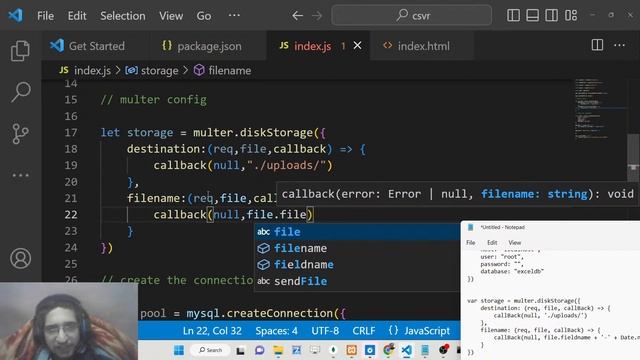Go forward with the right arrow

[x=317, y=16]
